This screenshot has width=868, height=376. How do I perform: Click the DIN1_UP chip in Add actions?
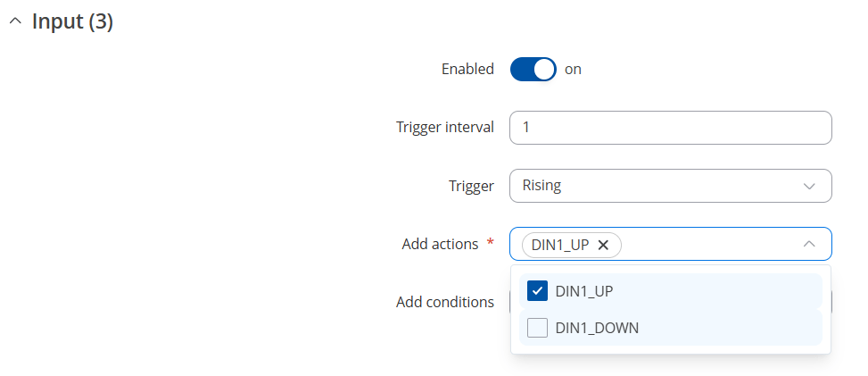coord(560,245)
